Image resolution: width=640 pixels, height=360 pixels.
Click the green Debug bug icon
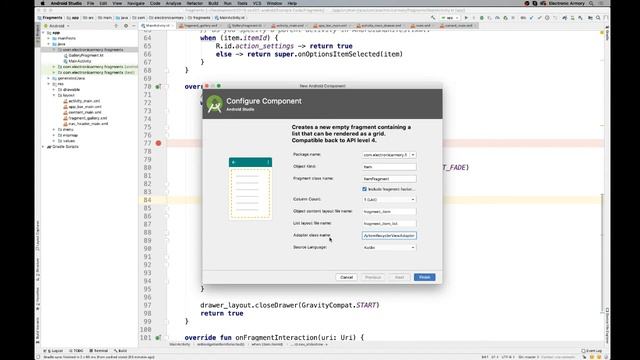[482, 18]
